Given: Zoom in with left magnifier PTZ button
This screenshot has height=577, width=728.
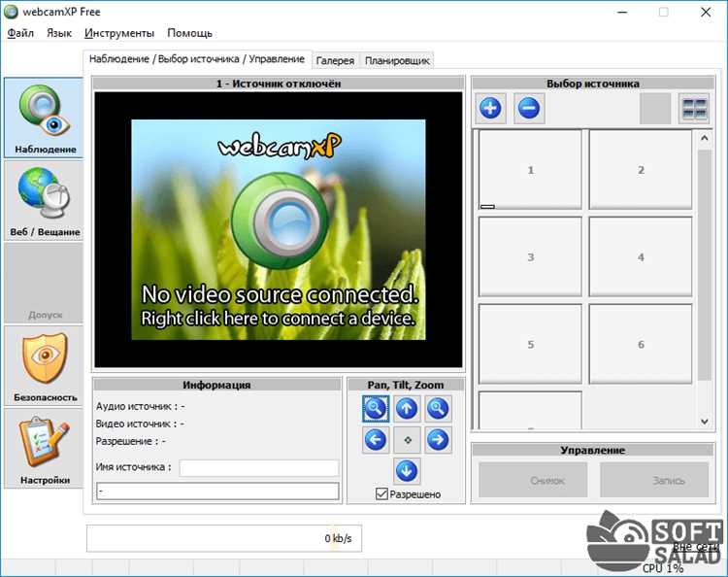Looking at the screenshot, I should [375, 409].
